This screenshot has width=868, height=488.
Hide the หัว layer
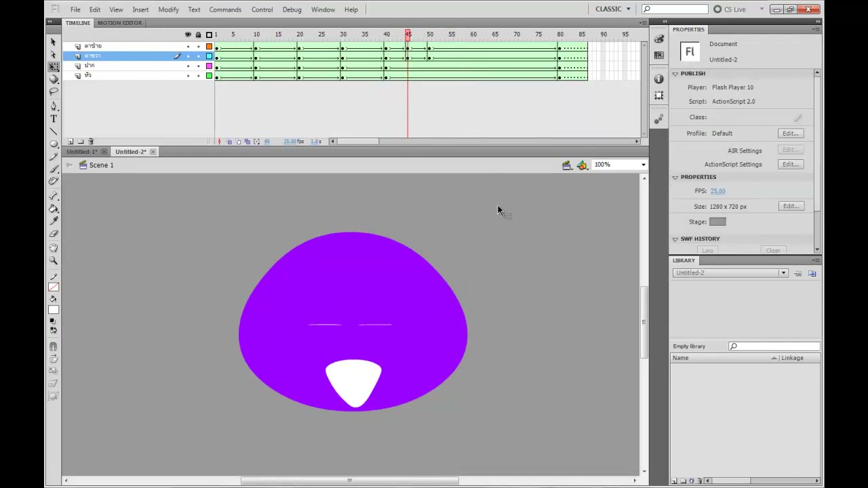(x=188, y=75)
